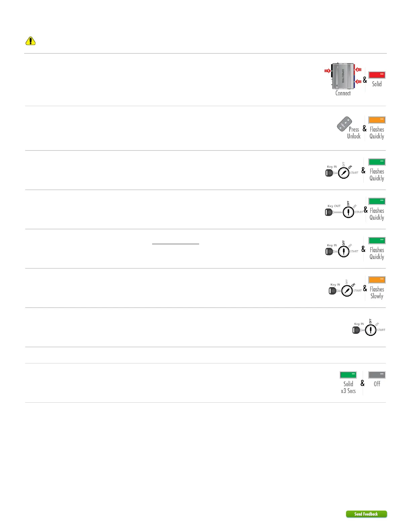Viewport: 411px width, 532px height.
Task: Click orange LED labeled Flashes Slowly
Action: tap(377, 280)
